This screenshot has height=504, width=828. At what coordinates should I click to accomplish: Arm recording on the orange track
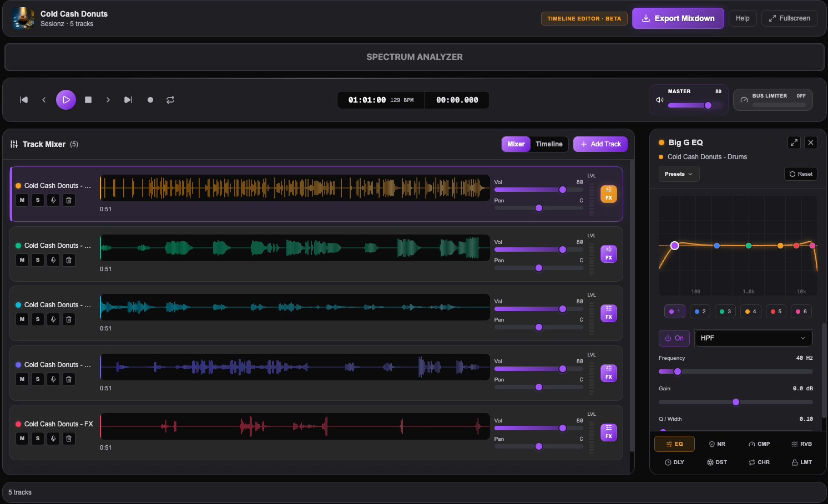point(53,200)
